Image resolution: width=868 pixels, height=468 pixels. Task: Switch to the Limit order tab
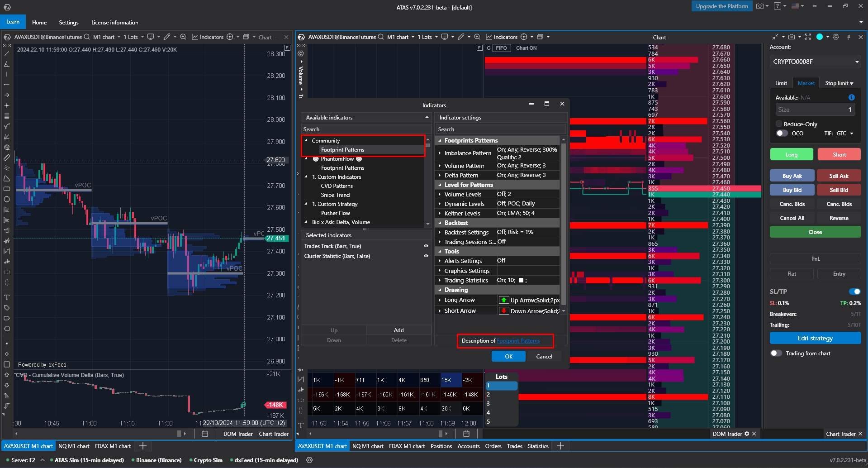(781, 83)
